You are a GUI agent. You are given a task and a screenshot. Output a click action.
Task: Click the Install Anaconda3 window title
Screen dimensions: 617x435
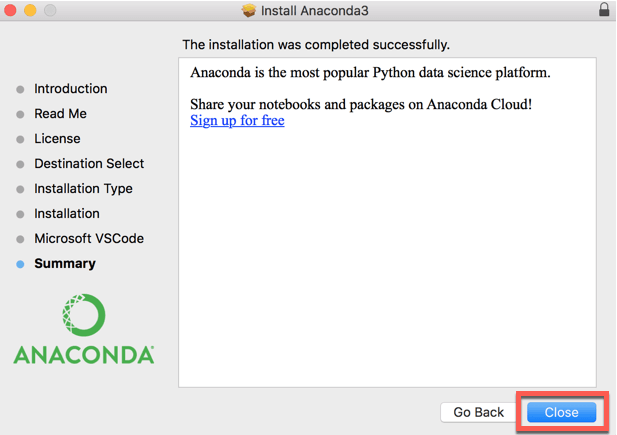click(315, 11)
